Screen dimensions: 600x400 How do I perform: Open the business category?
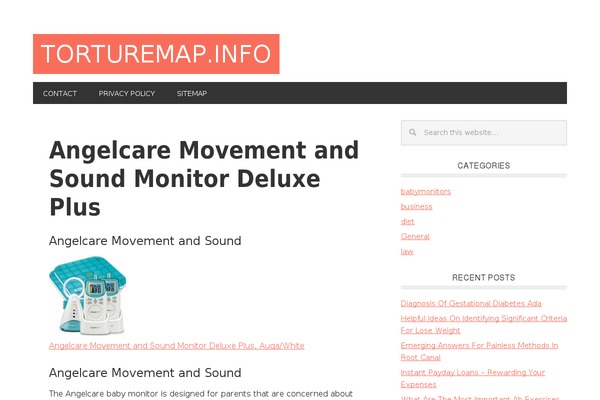pyautogui.click(x=416, y=206)
